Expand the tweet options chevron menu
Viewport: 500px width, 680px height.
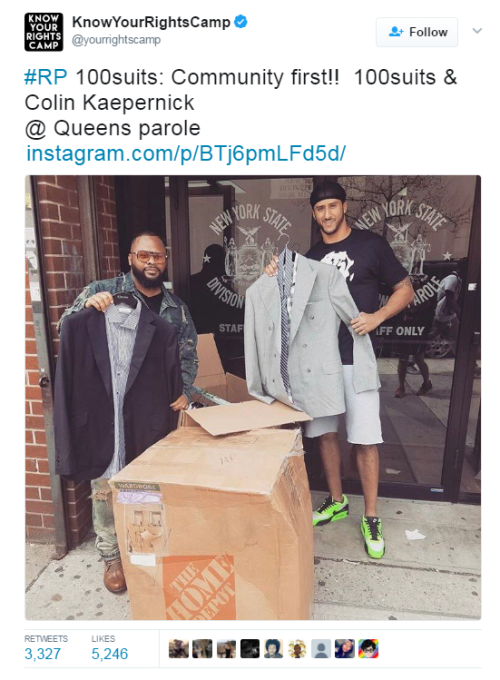(x=477, y=31)
